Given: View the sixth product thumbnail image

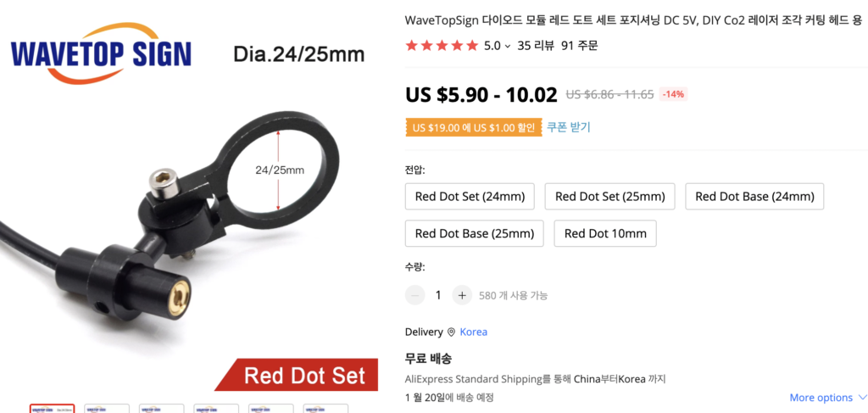Looking at the screenshot, I should point(325,409).
